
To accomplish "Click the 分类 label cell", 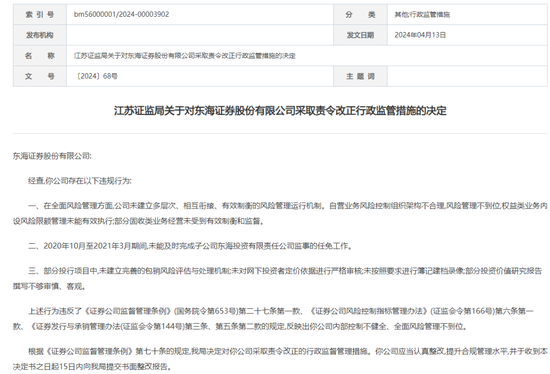I will 360,14.
